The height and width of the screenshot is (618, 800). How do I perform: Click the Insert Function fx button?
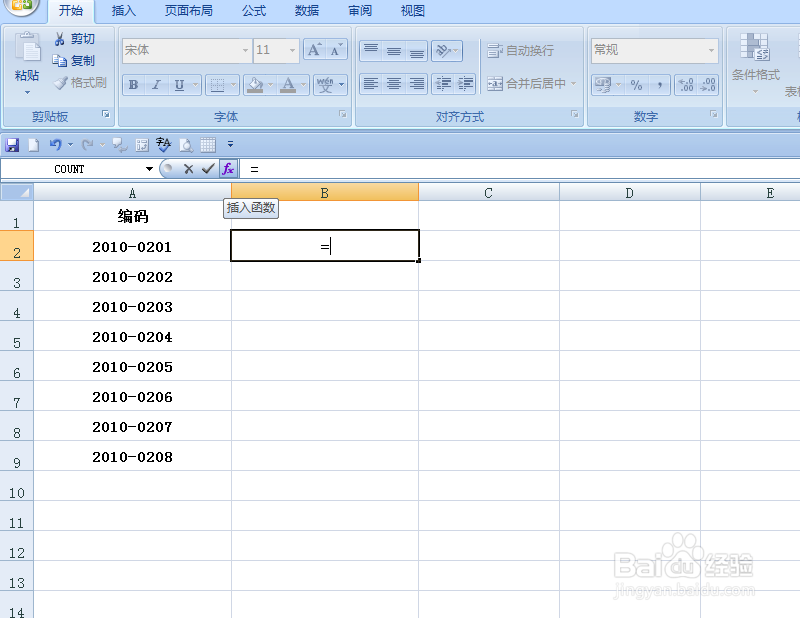tap(228, 168)
